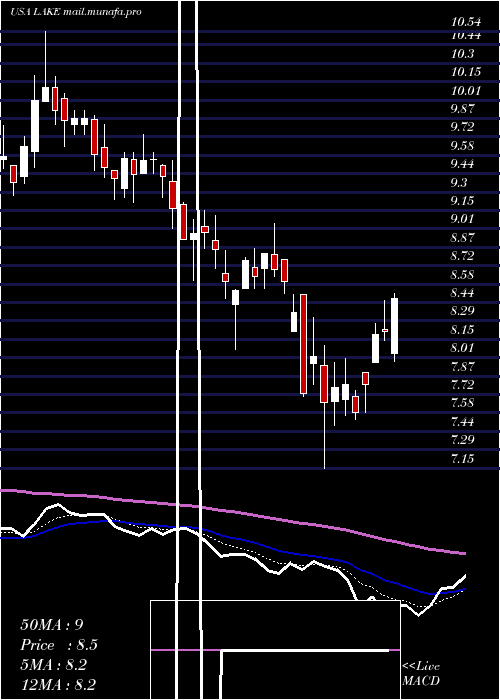The image size is (500, 700).
Task: Click the '50MA : 9' indicator text
Action: [x=52, y=625]
